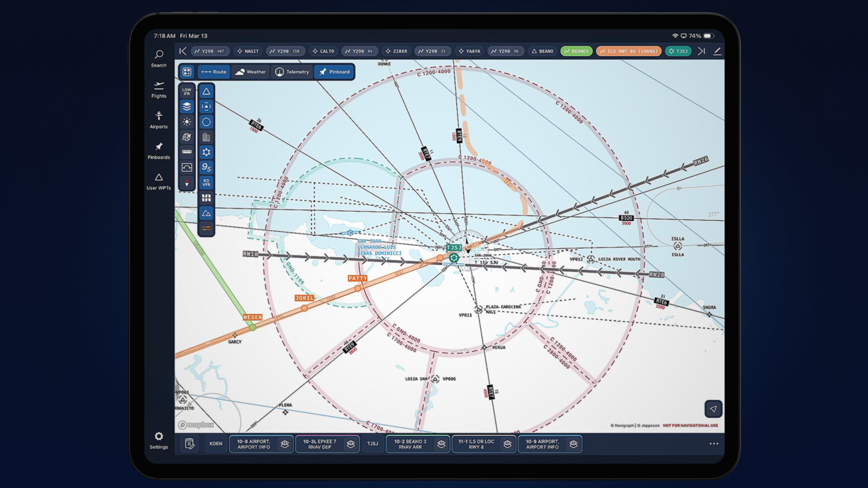
Task: Jump to last waypoint in route bar
Action: pos(701,51)
